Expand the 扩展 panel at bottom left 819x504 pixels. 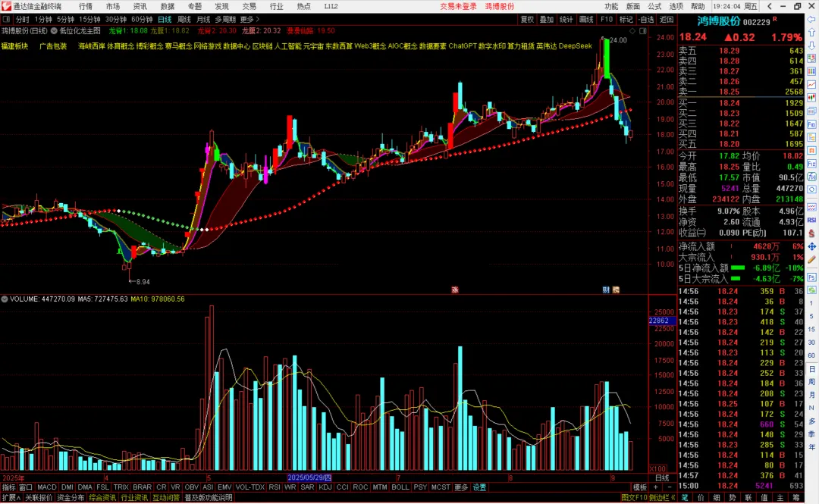(11, 498)
